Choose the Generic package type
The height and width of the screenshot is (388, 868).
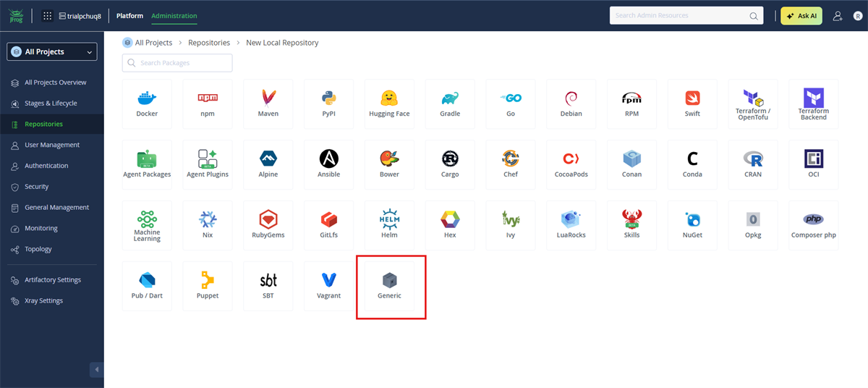pyautogui.click(x=389, y=287)
